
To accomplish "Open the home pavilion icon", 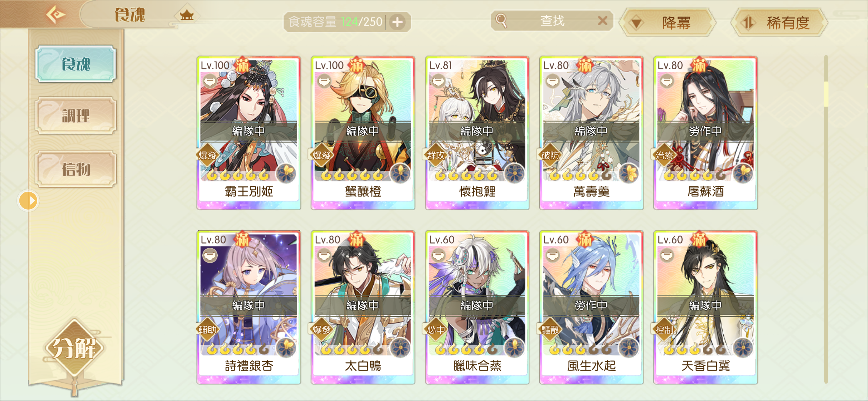I will [187, 15].
